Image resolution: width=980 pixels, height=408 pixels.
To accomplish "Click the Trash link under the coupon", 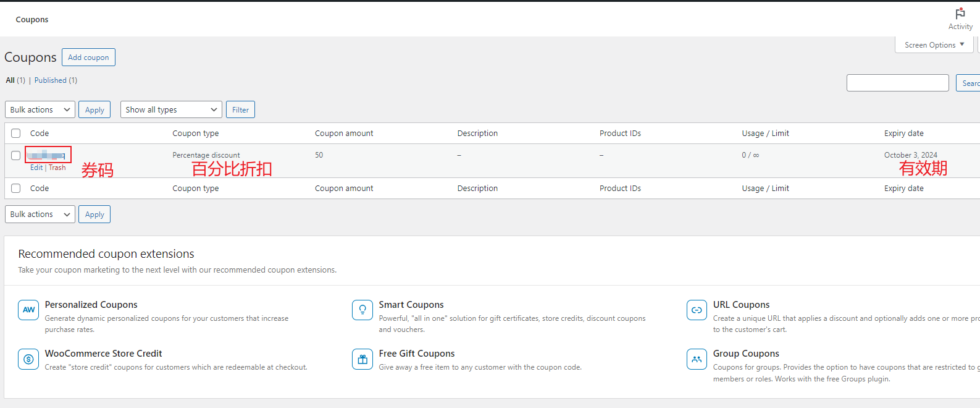I will point(57,168).
